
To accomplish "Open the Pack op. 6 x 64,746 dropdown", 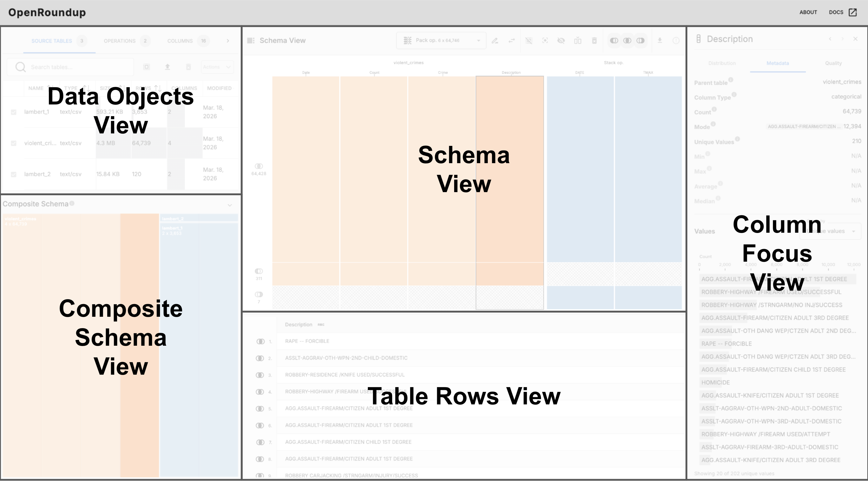I will pos(441,40).
